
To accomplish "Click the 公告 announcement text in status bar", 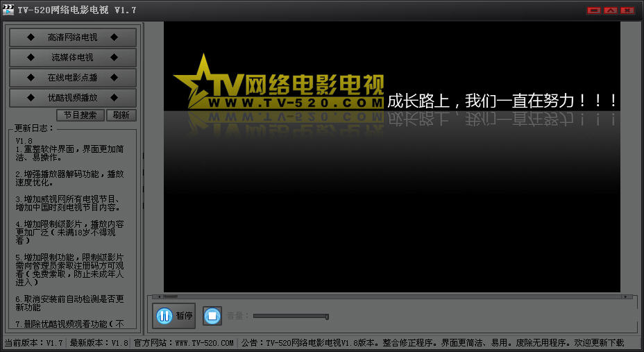I will [x=432, y=342].
